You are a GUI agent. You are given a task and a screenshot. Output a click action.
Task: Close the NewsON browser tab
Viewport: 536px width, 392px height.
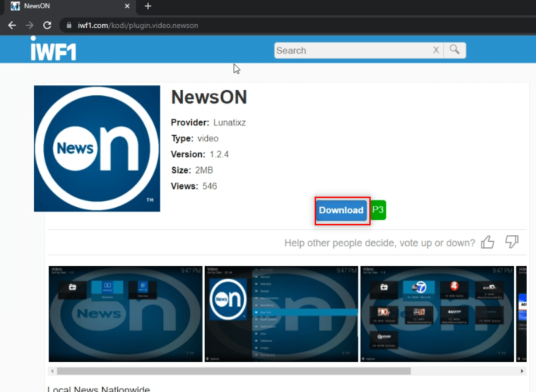(127, 6)
